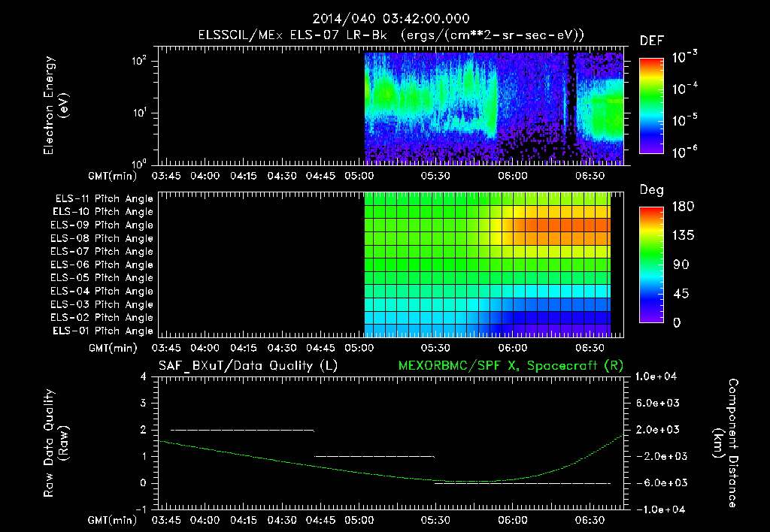Click the 10⁻⁶ tick of DEF scale
This screenshot has width=770, height=532.
pyautogui.click(x=684, y=151)
